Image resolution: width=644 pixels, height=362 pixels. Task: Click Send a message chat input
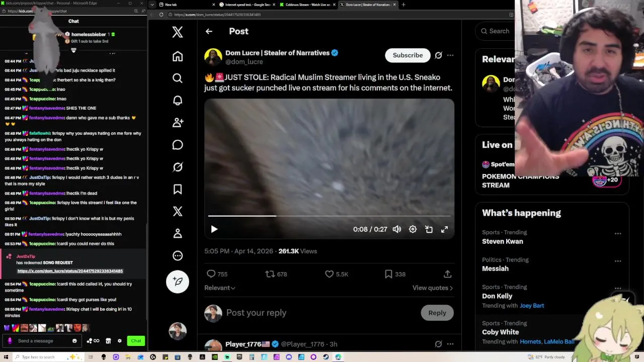42,341
